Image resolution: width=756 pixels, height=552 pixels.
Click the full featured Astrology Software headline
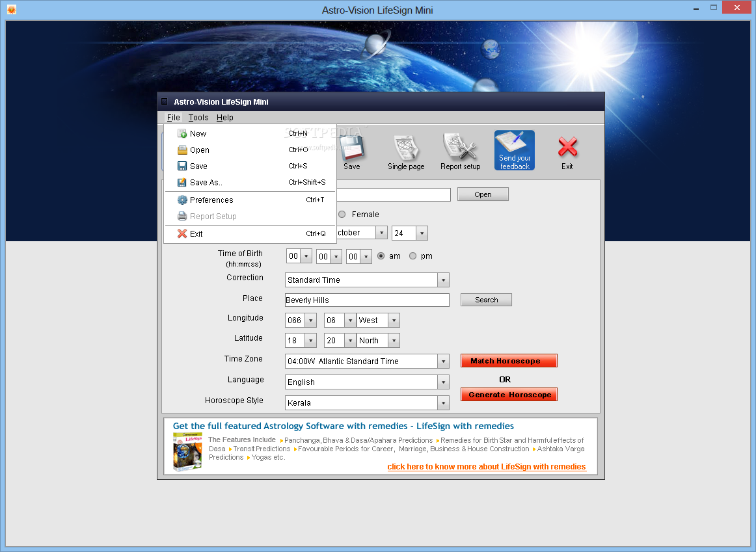[x=344, y=426]
